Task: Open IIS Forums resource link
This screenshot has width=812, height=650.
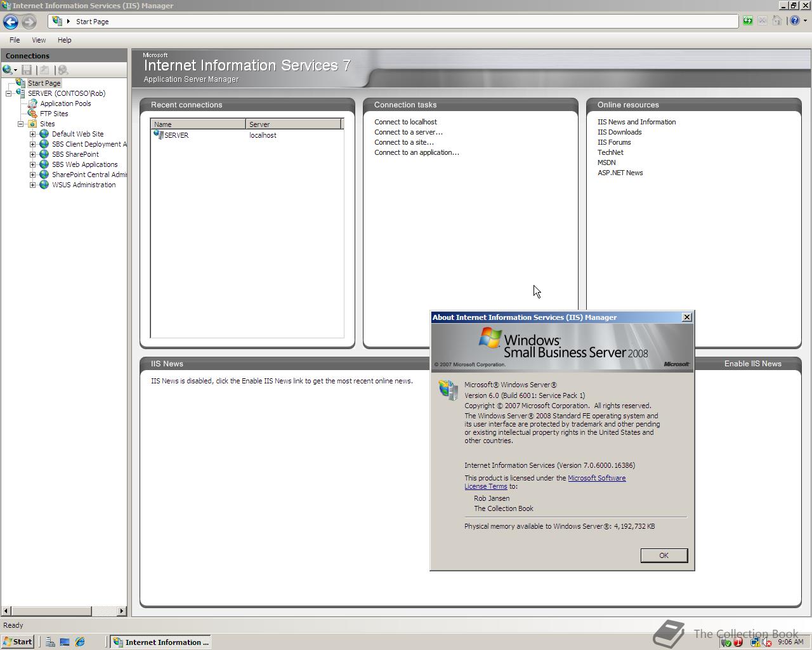Action: pos(614,142)
